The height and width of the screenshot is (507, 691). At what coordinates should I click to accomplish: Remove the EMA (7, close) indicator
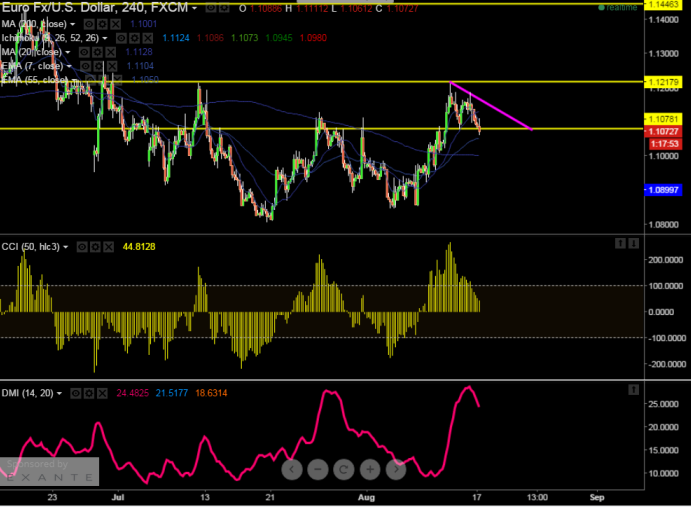pos(112,66)
